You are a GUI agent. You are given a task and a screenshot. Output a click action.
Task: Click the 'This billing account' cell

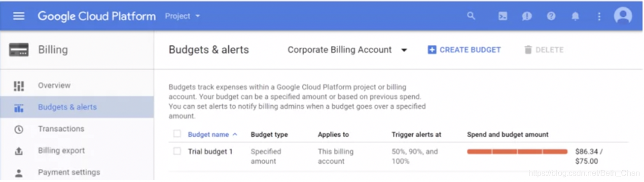coord(336,156)
